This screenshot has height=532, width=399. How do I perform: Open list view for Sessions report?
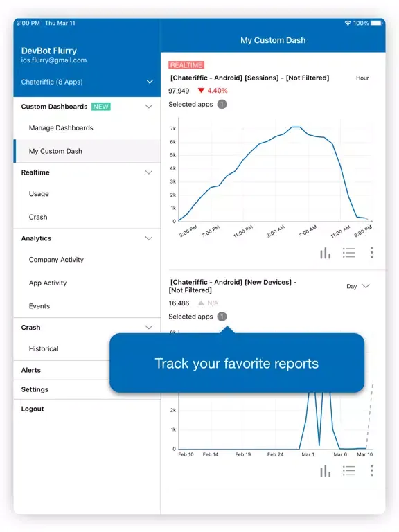[x=349, y=253]
